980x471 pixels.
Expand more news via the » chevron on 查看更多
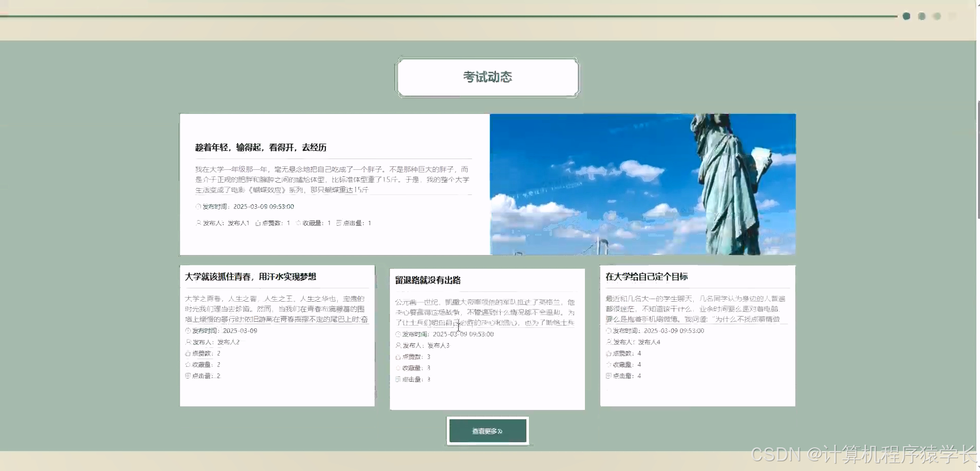(x=499, y=431)
